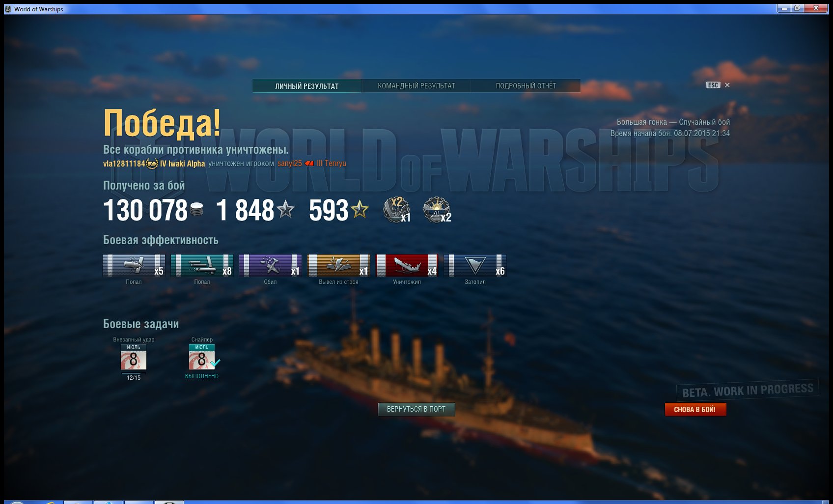The height and width of the screenshot is (504, 833).
Task: Select the Личный результат tab
Action: coord(307,86)
